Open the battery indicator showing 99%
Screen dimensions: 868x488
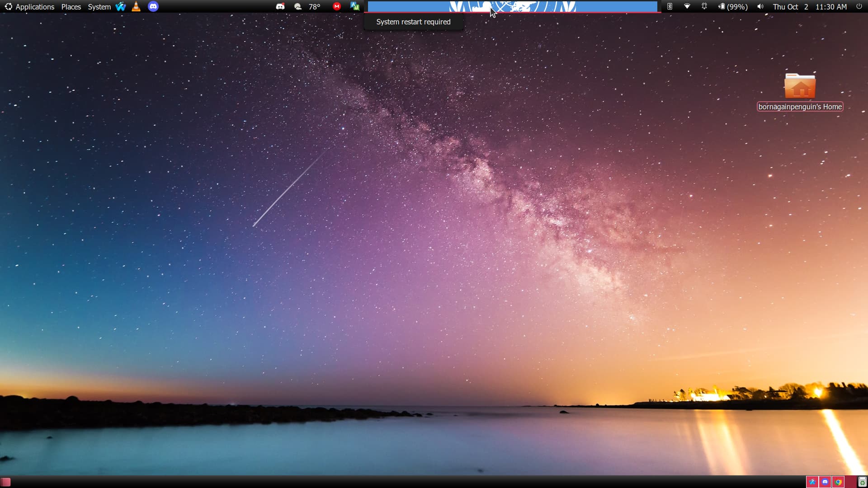[733, 7]
